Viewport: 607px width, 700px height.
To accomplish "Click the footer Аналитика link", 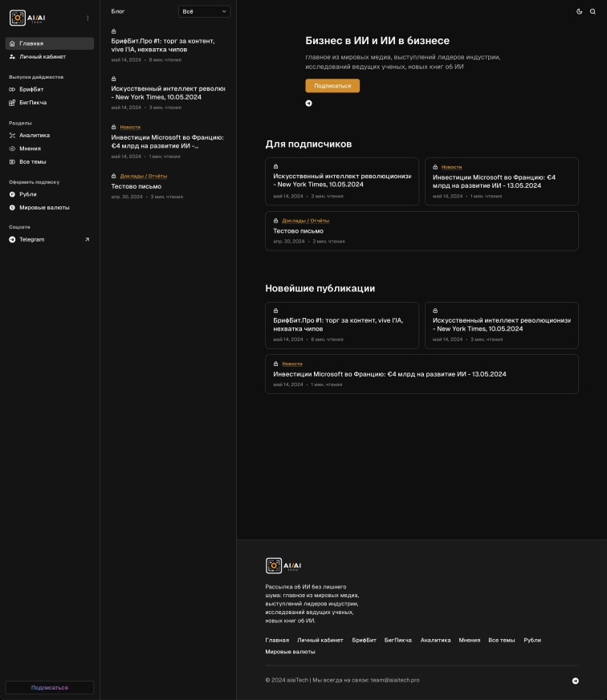I will click(x=435, y=640).
